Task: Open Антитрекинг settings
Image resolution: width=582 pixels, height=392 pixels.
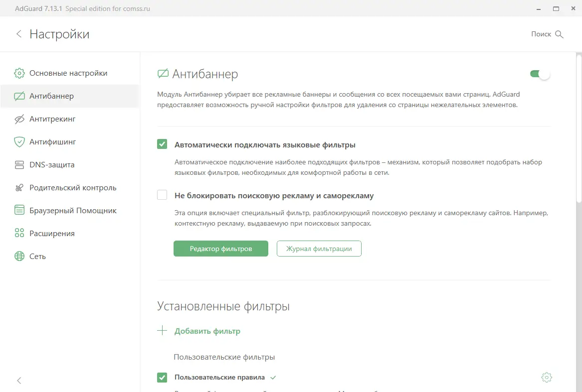Action: pos(70,119)
